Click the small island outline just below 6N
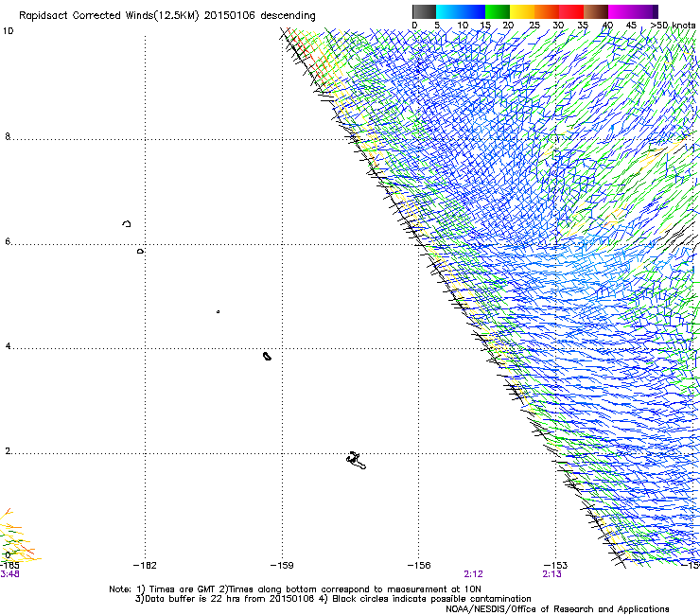700x615 pixels. (x=140, y=252)
